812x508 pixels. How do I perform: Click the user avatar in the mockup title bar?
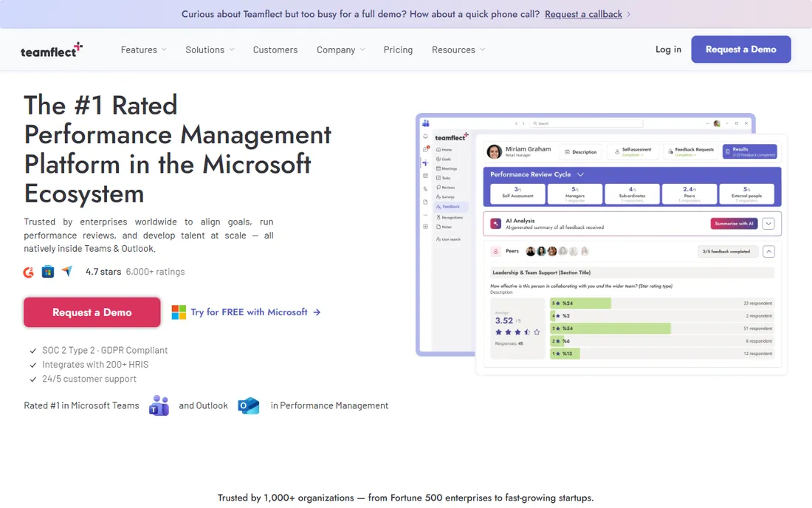point(717,123)
